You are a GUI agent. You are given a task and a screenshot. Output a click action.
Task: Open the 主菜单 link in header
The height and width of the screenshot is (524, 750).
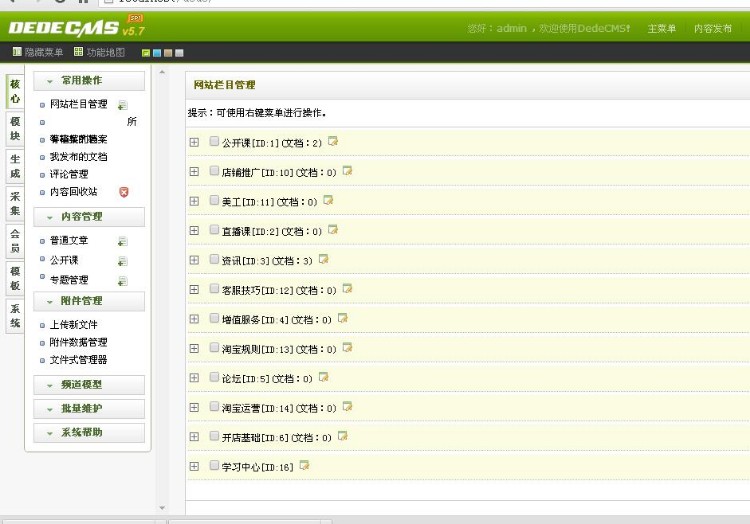point(662,29)
